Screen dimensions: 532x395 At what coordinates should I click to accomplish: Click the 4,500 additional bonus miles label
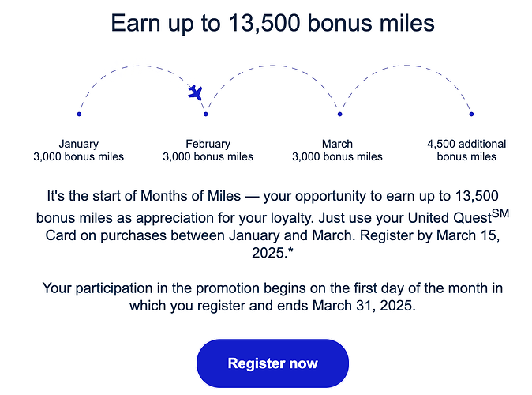466,150
